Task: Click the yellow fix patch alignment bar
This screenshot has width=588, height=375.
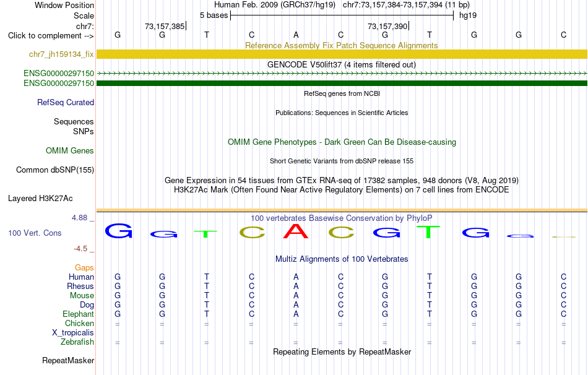Action: (342, 54)
